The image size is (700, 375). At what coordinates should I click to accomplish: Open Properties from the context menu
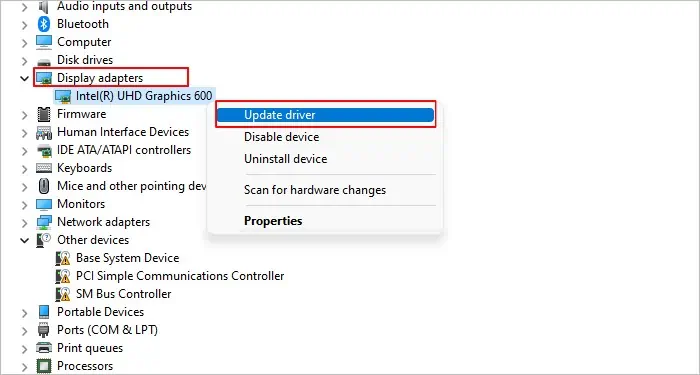coord(273,221)
